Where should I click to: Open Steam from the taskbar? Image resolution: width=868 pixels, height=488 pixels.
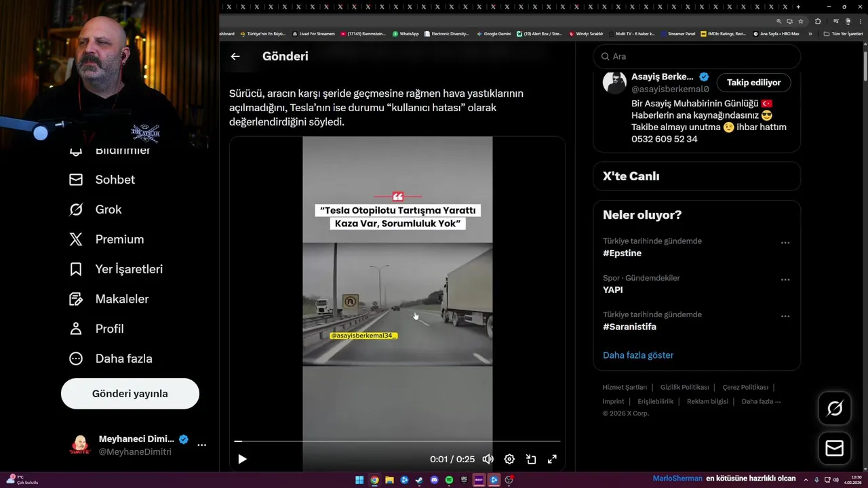coord(419,480)
